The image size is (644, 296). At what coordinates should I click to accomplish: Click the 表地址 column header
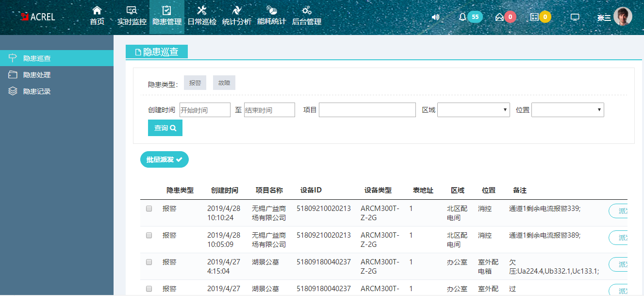(x=423, y=191)
